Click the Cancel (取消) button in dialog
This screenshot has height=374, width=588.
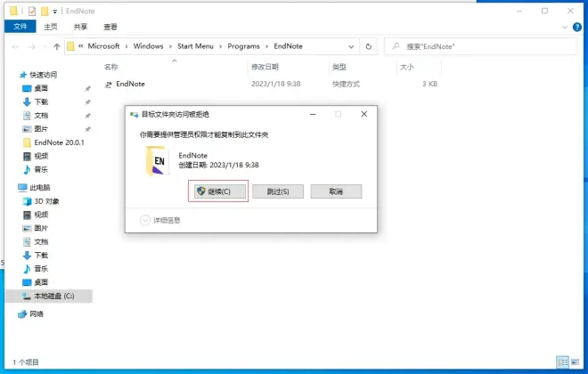336,191
